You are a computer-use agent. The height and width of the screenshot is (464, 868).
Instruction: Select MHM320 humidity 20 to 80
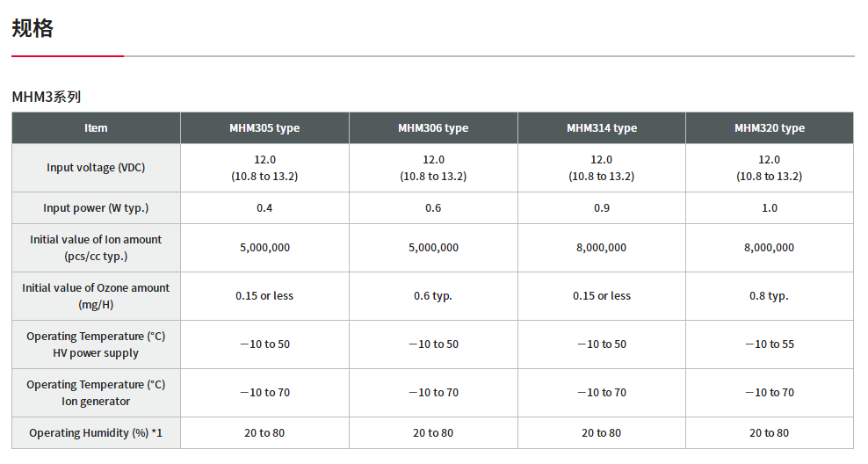(x=770, y=433)
